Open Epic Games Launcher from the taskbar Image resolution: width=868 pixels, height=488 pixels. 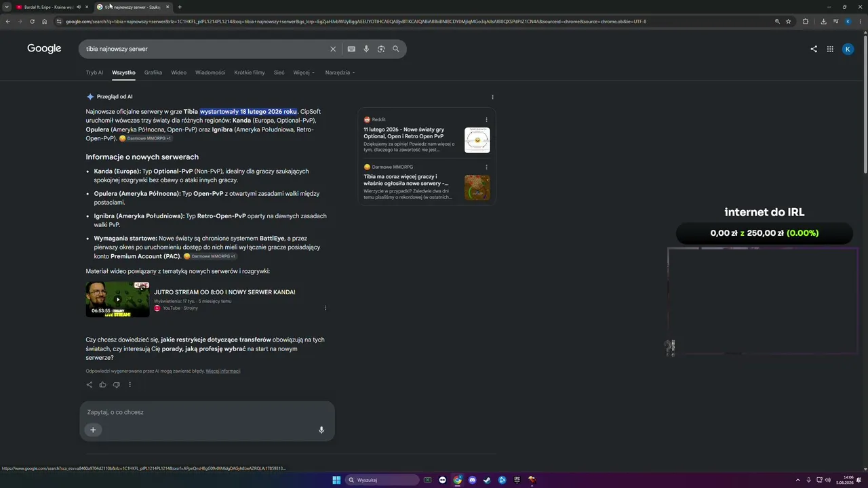pos(517,480)
